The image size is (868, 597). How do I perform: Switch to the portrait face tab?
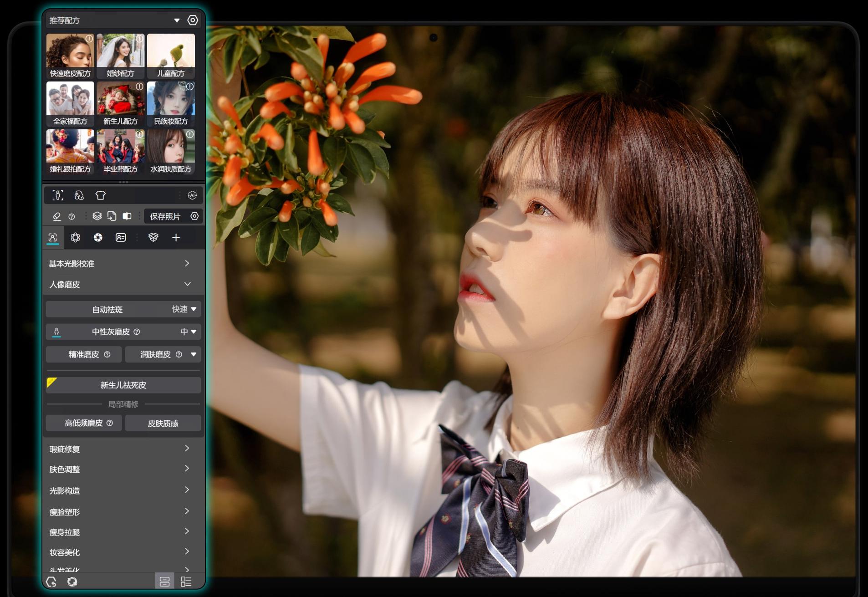click(53, 237)
